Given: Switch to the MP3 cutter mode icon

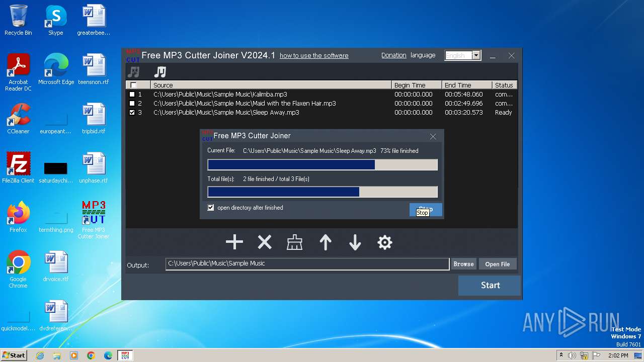Looking at the screenshot, I should [133, 72].
